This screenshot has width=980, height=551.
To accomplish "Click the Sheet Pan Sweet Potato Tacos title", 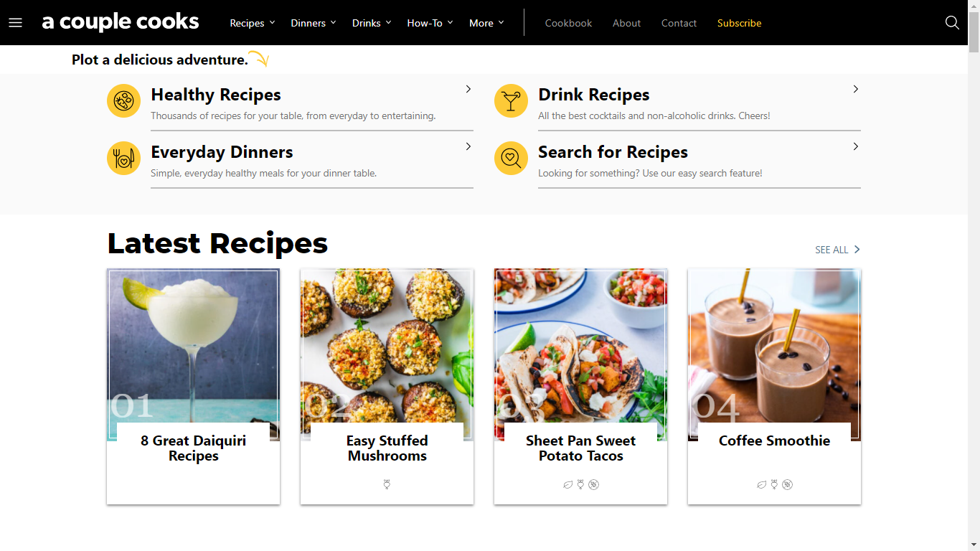I will (580, 448).
